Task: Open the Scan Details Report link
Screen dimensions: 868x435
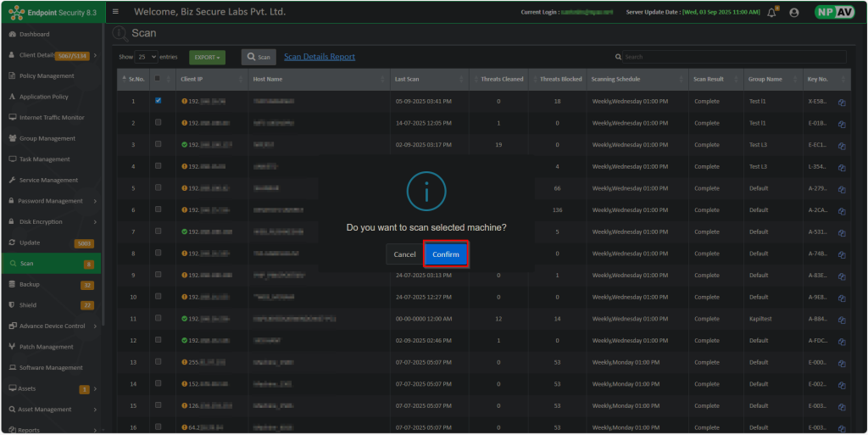Action: [320, 57]
